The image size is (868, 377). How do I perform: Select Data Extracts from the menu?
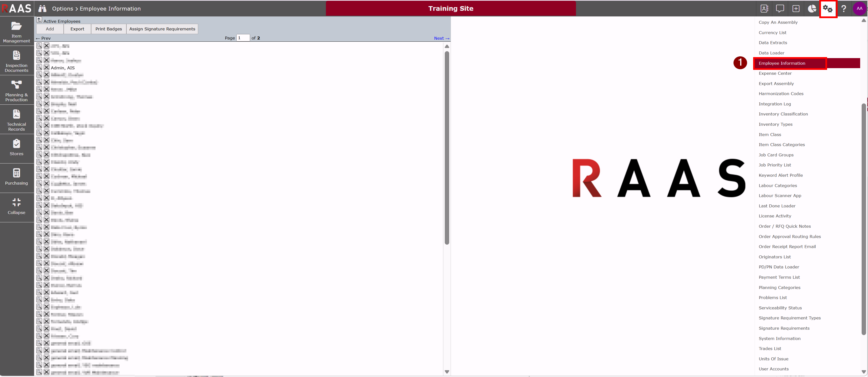pyautogui.click(x=773, y=43)
